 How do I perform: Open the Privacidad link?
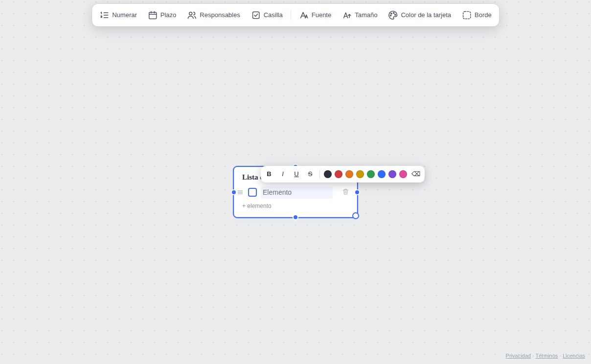tap(518, 356)
